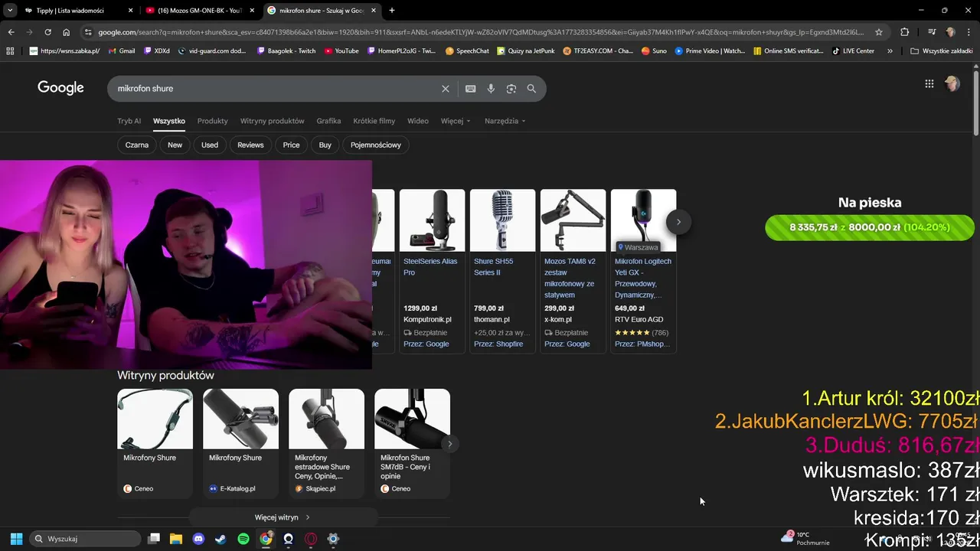Show more bookmarks with the chevron
The height and width of the screenshot is (551, 980).
coord(890,51)
